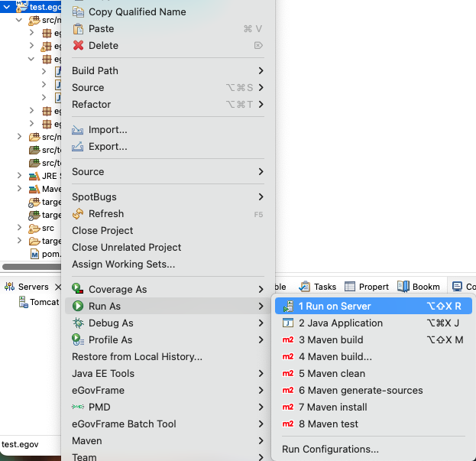The height and width of the screenshot is (461, 476).
Task: Choose 2 Java Application
Action: [373, 323]
